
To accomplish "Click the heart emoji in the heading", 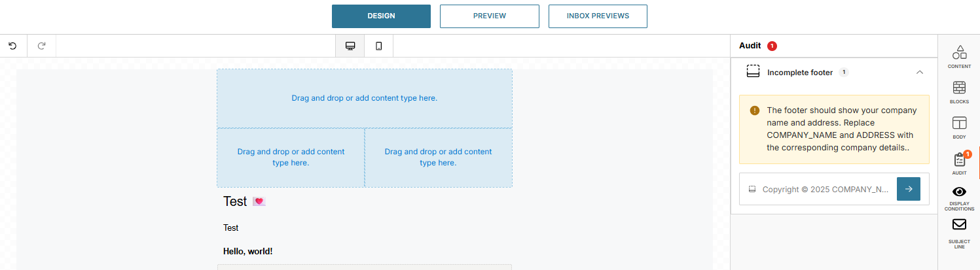I will (259, 202).
